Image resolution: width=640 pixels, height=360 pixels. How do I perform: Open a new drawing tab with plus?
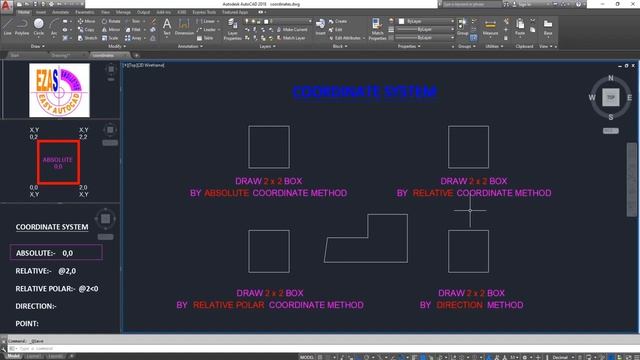(x=136, y=55)
